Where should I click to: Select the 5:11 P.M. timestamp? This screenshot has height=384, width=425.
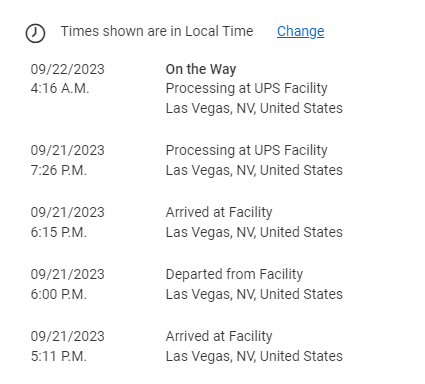[x=59, y=357]
